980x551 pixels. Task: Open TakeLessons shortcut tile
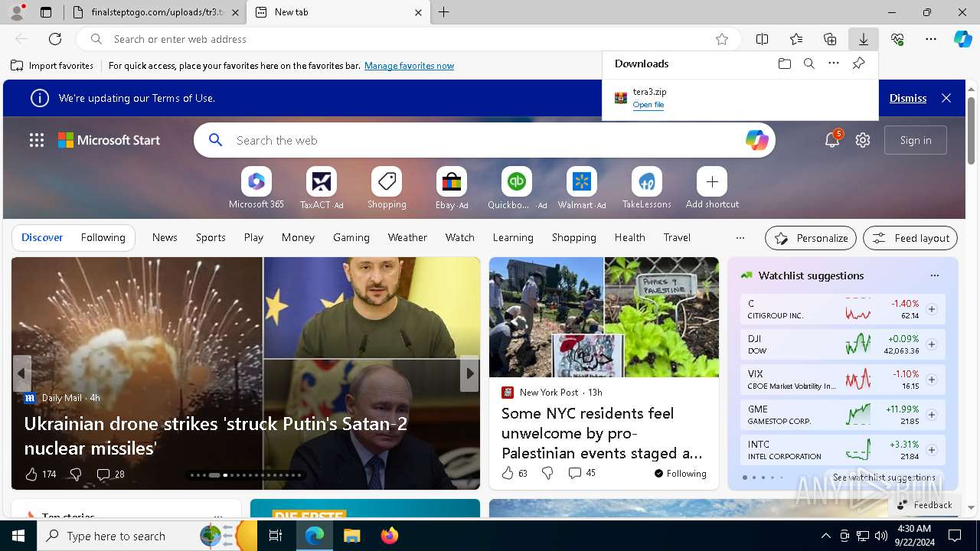647,188
